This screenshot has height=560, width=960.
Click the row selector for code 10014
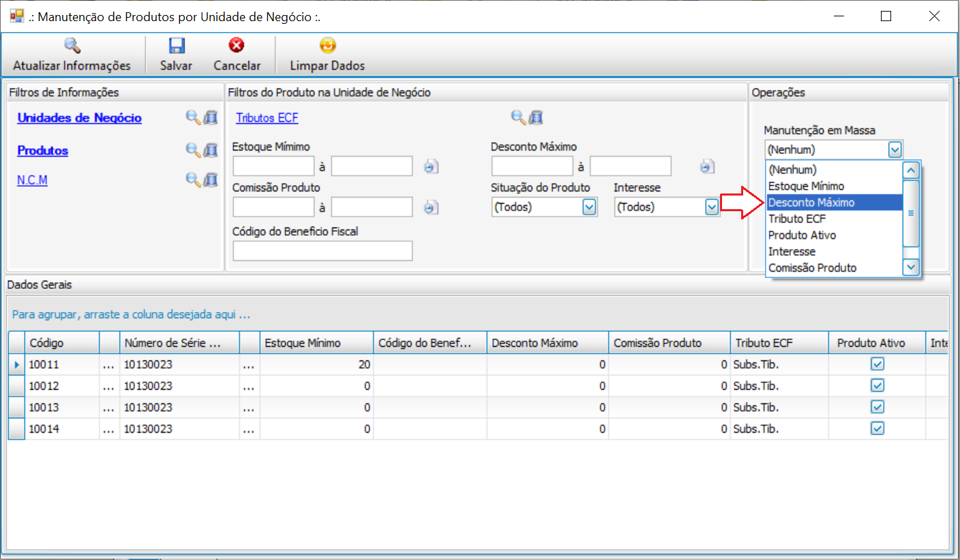coord(16,429)
